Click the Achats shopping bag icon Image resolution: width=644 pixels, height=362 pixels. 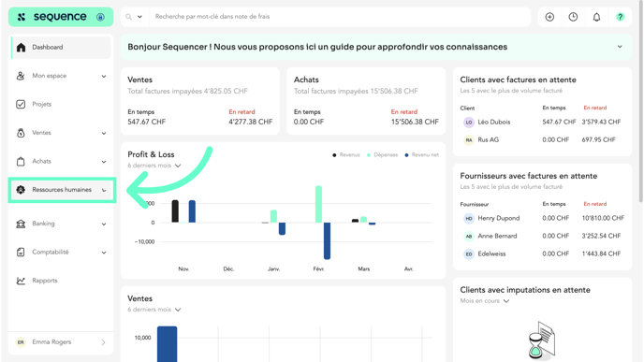coord(21,161)
